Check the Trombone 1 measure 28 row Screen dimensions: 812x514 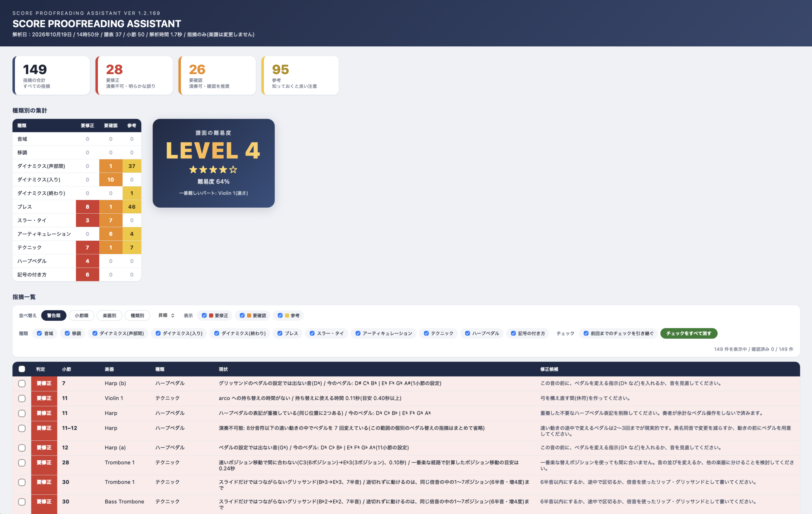22,463
